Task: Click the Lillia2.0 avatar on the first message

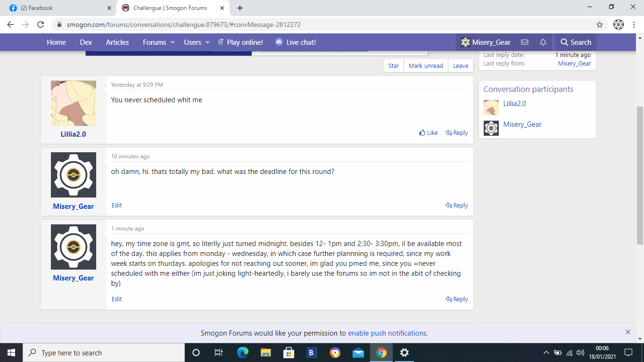Action: pyautogui.click(x=74, y=103)
